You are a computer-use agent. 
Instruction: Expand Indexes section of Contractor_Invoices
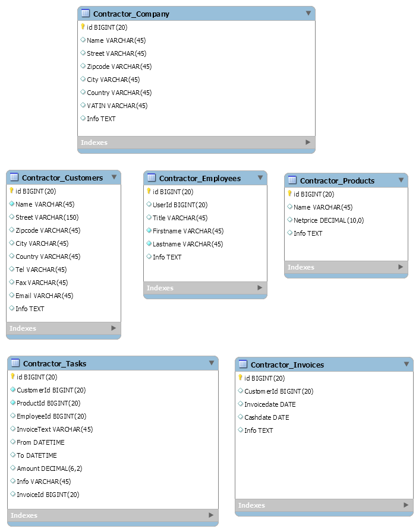(407, 505)
